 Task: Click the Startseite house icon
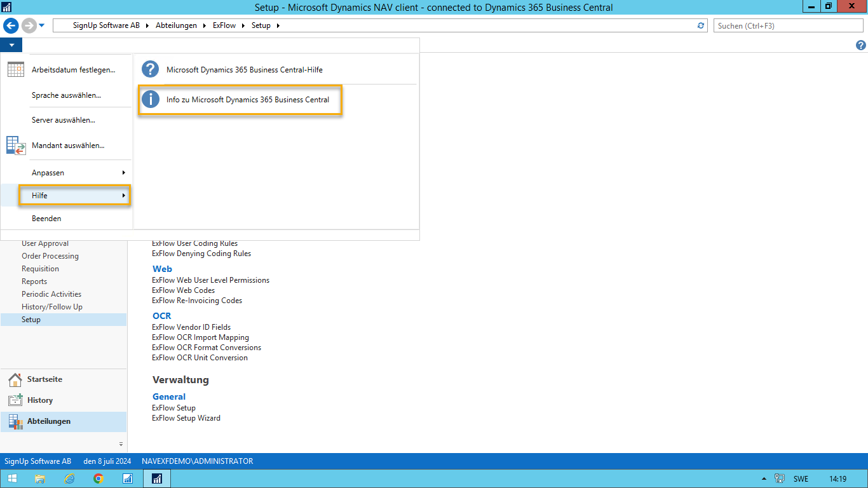click(15, 380)
